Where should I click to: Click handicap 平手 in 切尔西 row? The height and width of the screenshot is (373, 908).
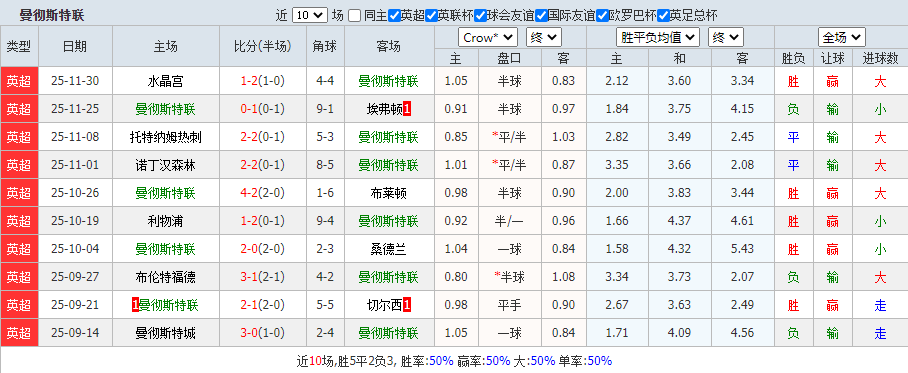(510, 305)
